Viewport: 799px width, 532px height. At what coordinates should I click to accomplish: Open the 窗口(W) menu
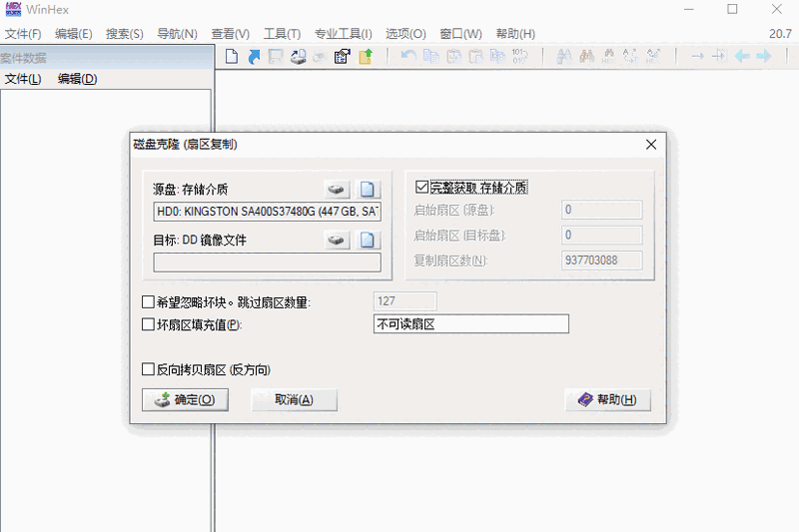460,34
